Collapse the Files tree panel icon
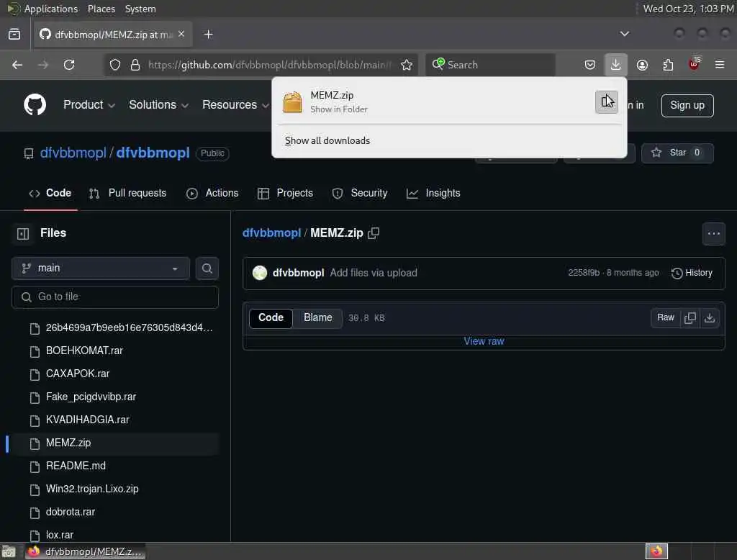 pos(23,233)
